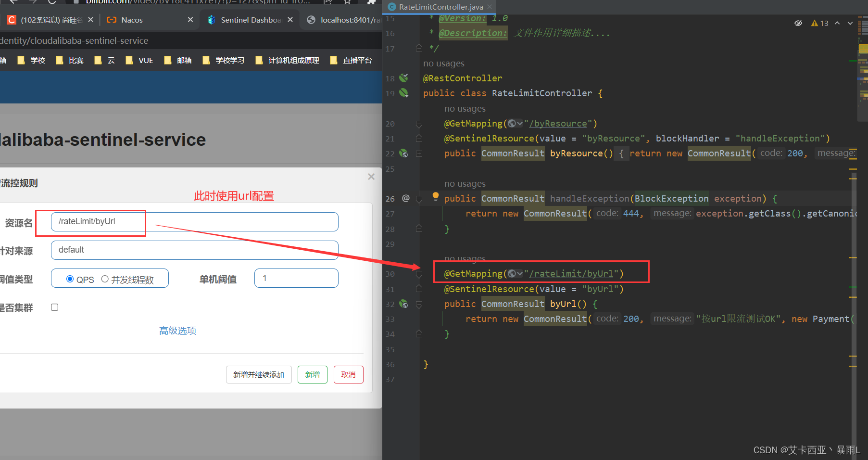
Task: Click the request mapping gutter icon on line 32
Action: click(403, 304)
